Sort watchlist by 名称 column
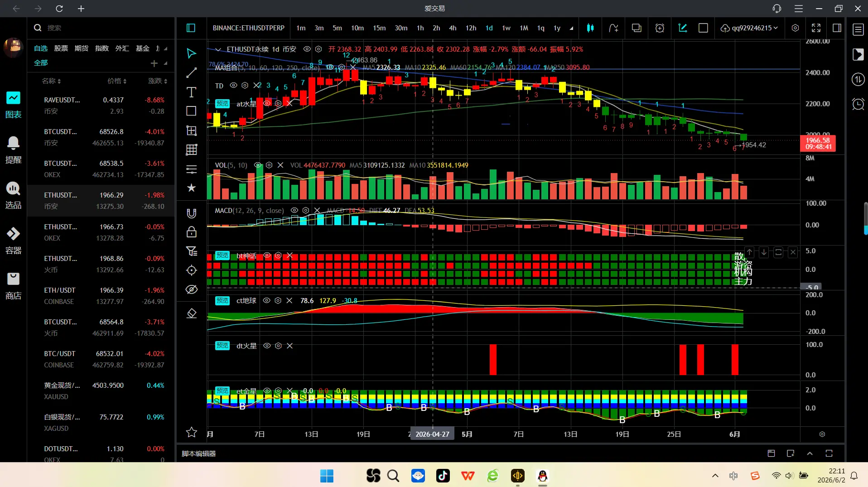This screenshot has height=487, width=868. (x=51, y=81)
